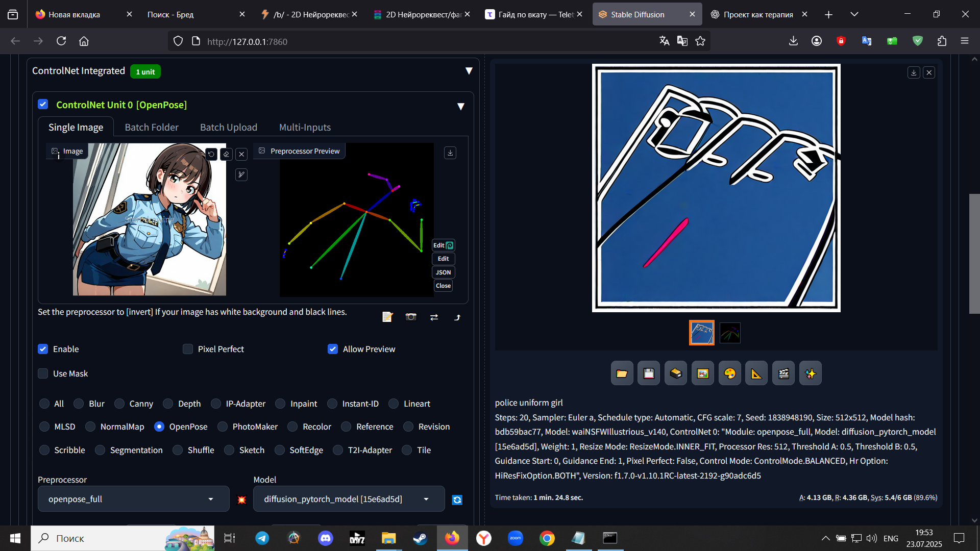This screenshot has width=980, height=551.
Task: Send image to inpaint palette icon
Action: click(x=730, y=373)
